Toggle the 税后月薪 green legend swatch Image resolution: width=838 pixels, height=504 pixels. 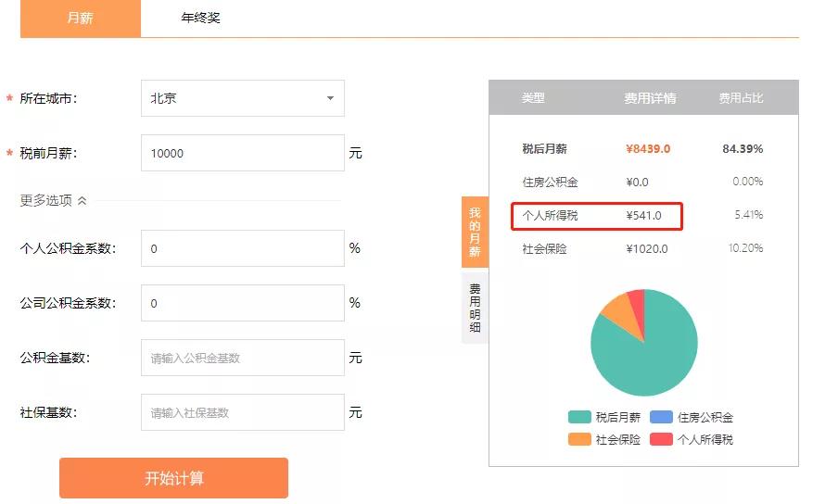click(x=579, y=418)
